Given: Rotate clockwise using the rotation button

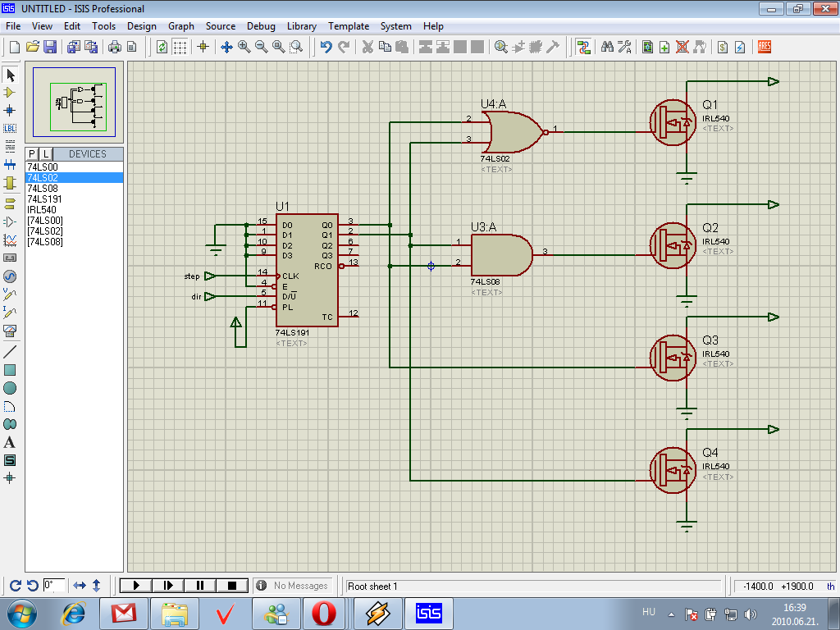Looking at the screenshot, I should pyautogui.click(x=16, y=586).
